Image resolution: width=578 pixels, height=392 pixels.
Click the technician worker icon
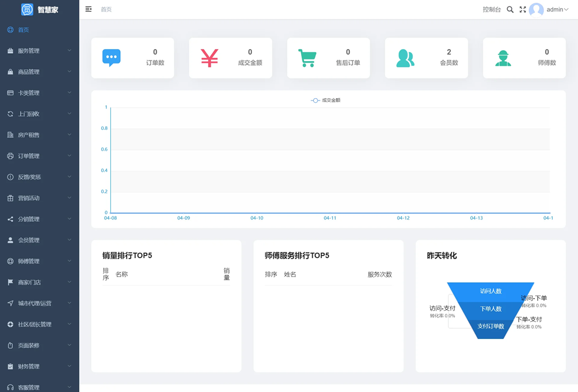(x=503, y=58)
